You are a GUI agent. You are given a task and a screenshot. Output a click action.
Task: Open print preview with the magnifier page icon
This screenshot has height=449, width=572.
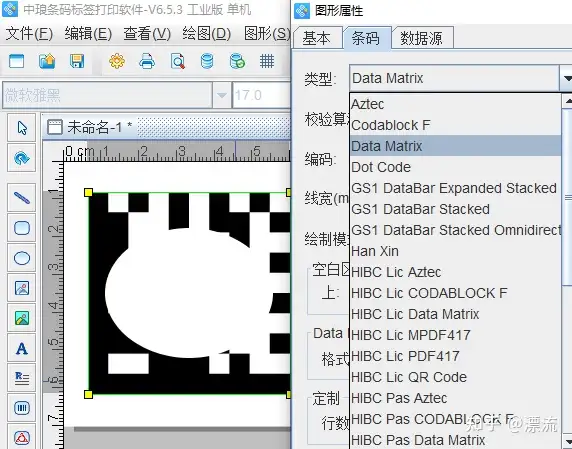(177, 61)
